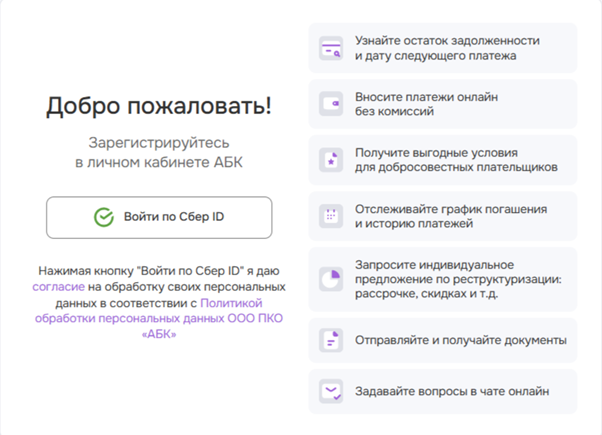This screenshot has height=435, width=602.
Task: Select the Узнайте остаток задолженности text
Action: click(447, 40)
